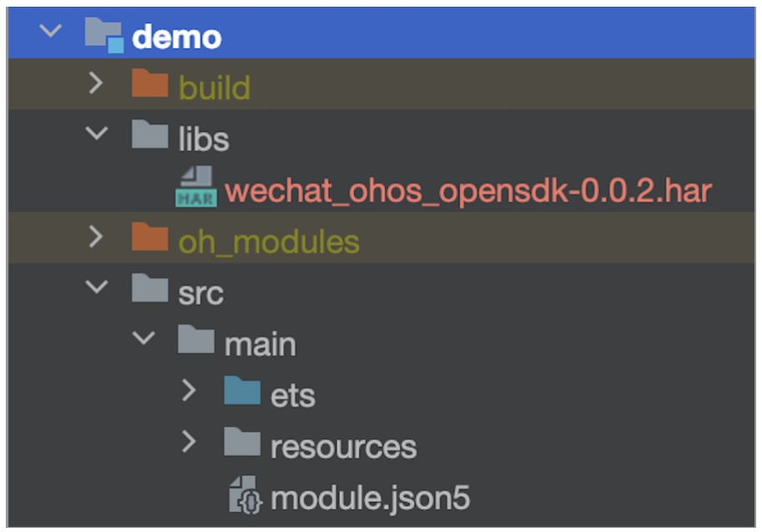The height and width of the screenshot is (532, 762).
Task: Click the src folder icon
Action: point(150,290)
